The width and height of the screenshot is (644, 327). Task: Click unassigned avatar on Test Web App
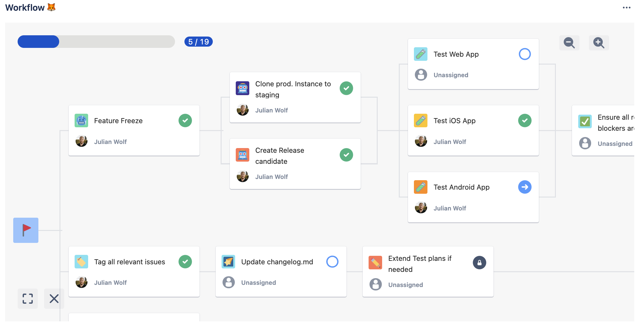tap(421, 75)
